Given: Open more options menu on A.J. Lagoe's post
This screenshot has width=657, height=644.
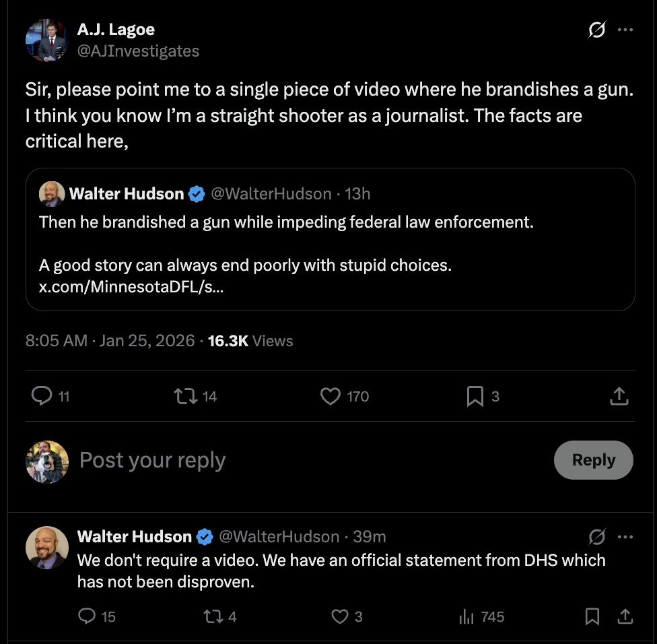Looking at the screenshot, I should [x=625, y=30].
